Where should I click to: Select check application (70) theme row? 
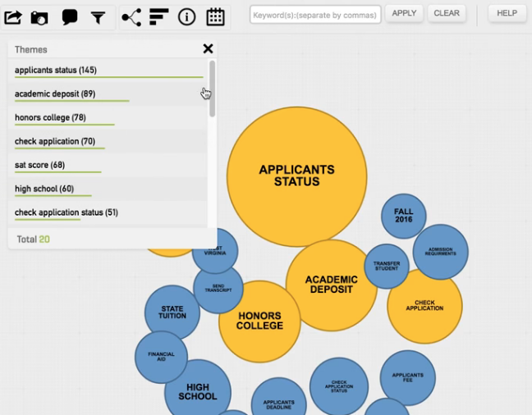click(108, 142)
